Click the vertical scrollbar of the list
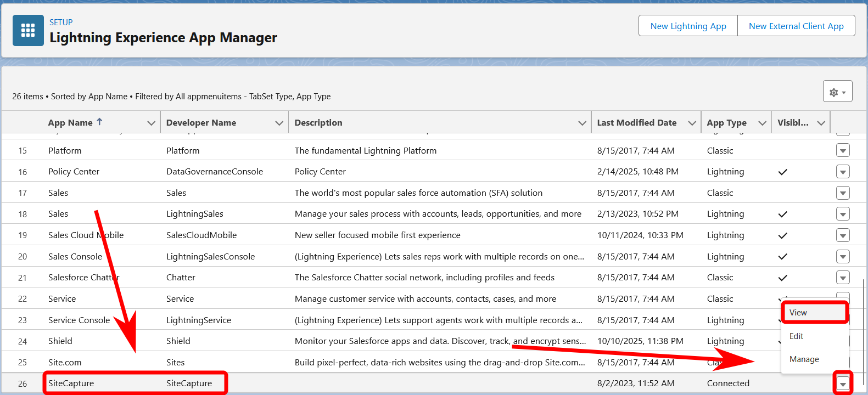 click(864, 331)
